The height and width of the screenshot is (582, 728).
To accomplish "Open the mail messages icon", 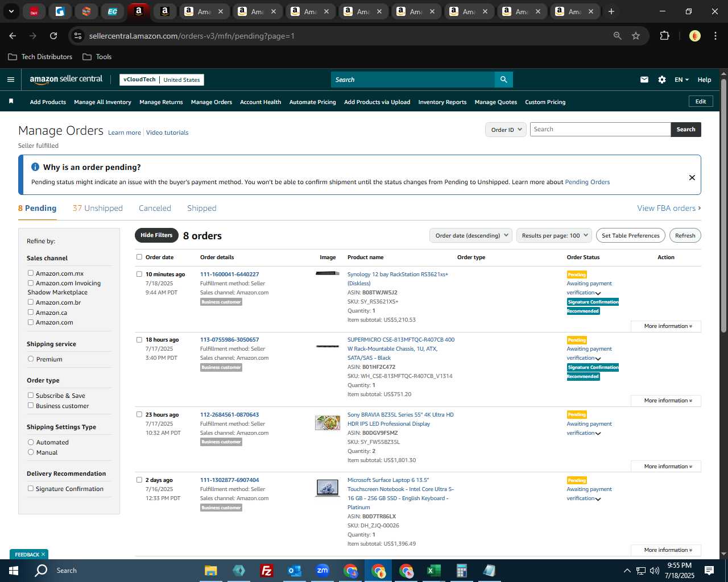I will 644,80.
